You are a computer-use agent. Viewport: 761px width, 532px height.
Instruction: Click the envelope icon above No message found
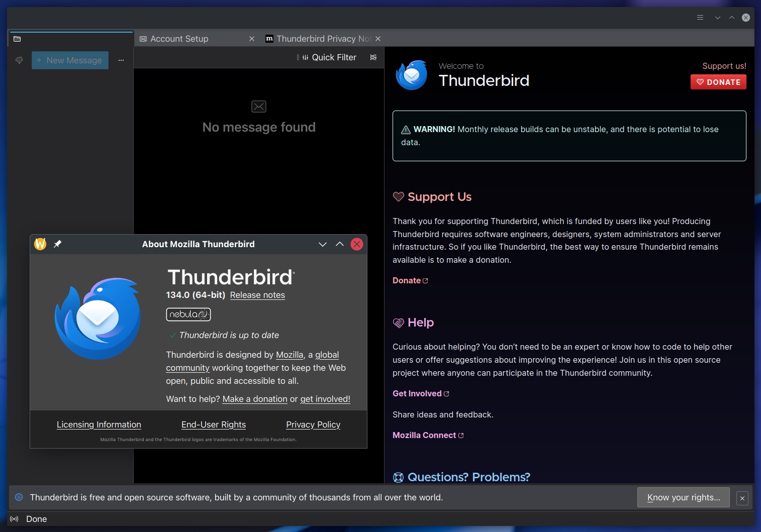click(259, 107)
